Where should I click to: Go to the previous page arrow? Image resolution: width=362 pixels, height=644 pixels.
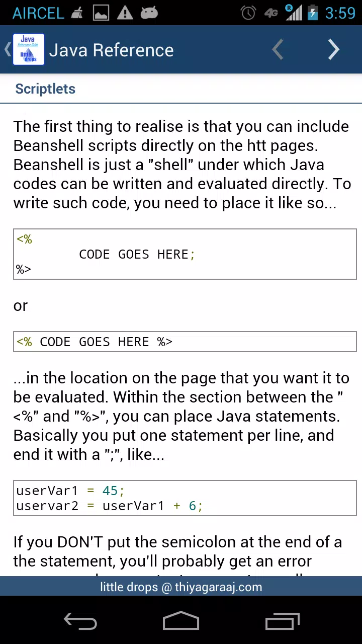278,50
